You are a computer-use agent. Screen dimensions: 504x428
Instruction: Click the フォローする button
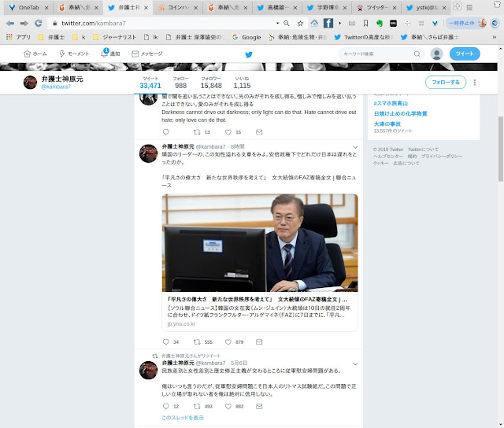[x=446, y=83]
